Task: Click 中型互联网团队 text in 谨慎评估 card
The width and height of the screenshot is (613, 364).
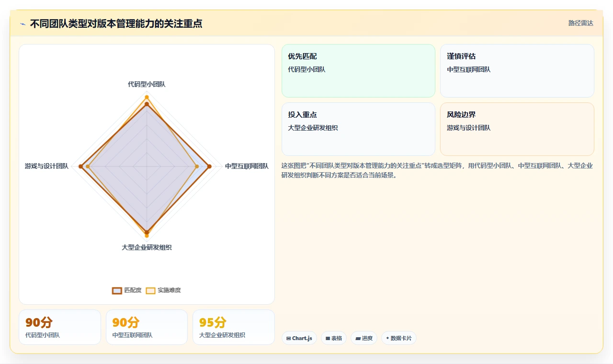Action: click(x=468, y=69)
